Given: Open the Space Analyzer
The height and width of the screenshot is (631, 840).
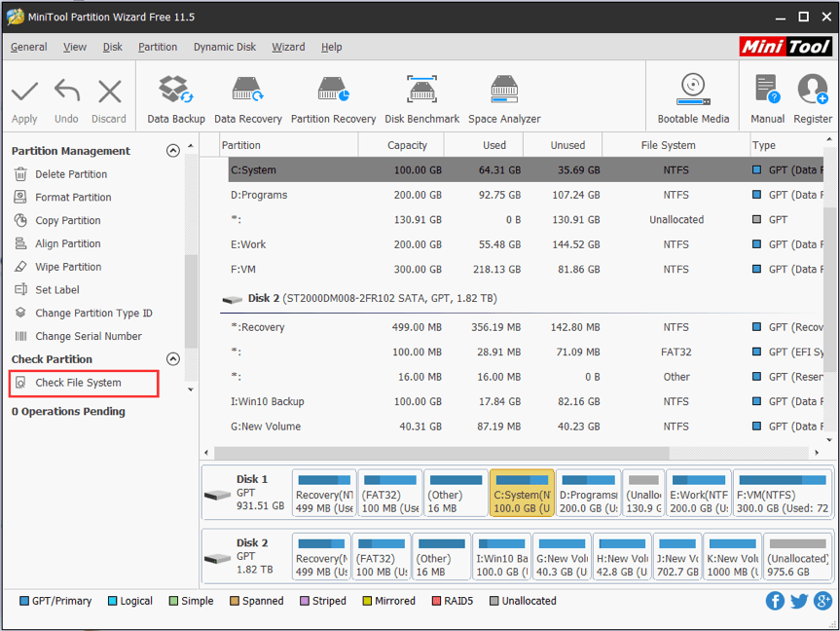Looking at the screenshot, I should [503, 95].
